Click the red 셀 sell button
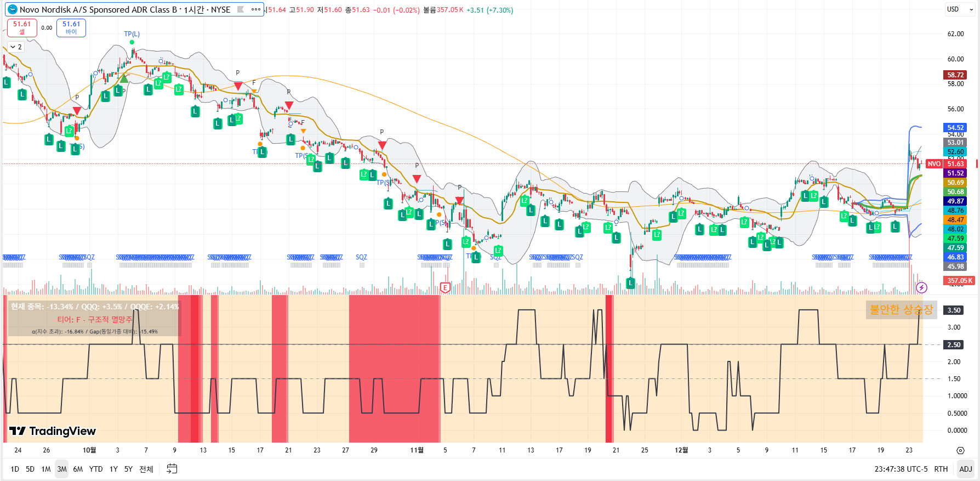Screen dimensions: 980x481 click(x=22, y=27)
